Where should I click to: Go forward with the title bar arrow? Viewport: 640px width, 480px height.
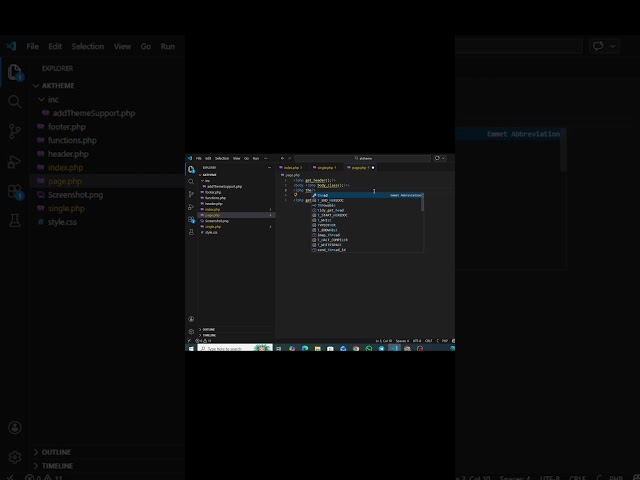click(x=289, y=158)
